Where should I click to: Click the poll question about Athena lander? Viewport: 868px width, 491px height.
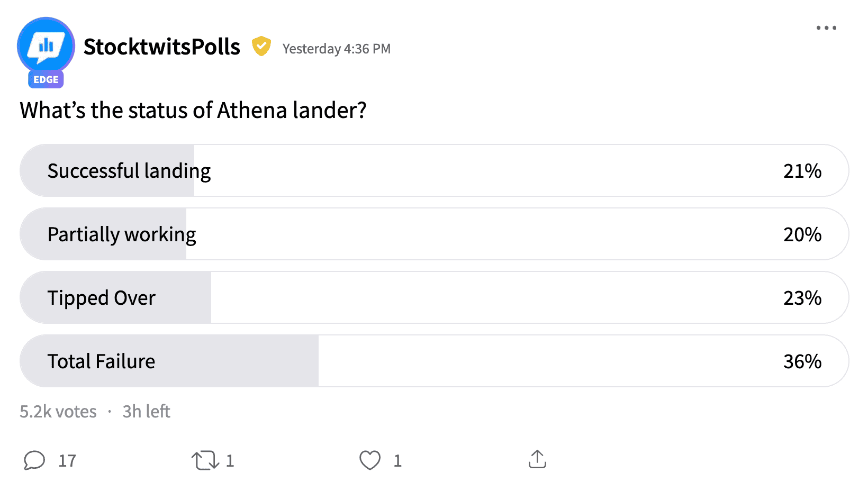click(193, 110)
